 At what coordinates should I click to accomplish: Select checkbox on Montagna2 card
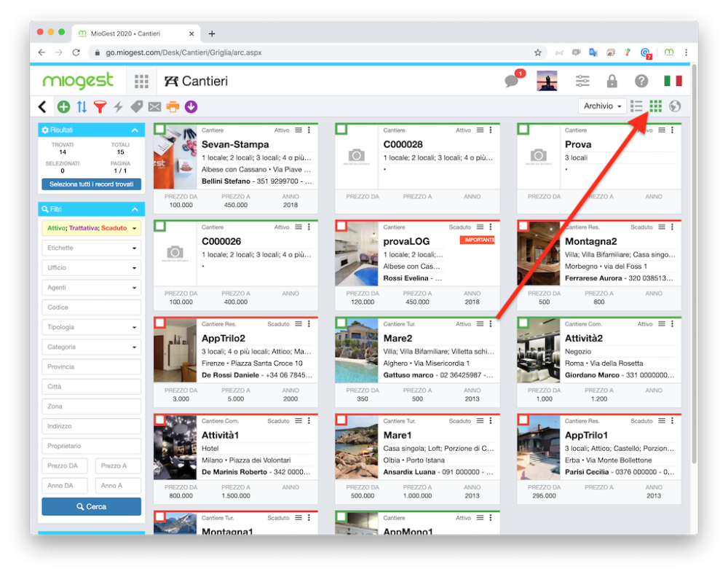[x=523, y=227]
